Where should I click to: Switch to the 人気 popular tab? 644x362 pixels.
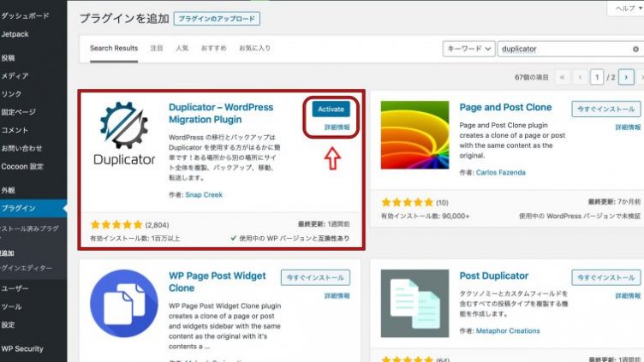[182, 48]
